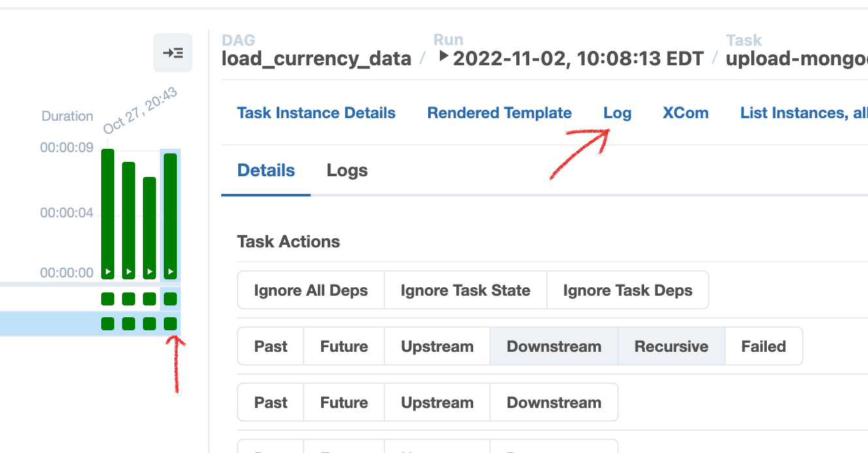This screenshot has height=453, width=868.
Task: Toggle the Ignore All Deps option
Action: pyautogui.click(x=311, y=290)
